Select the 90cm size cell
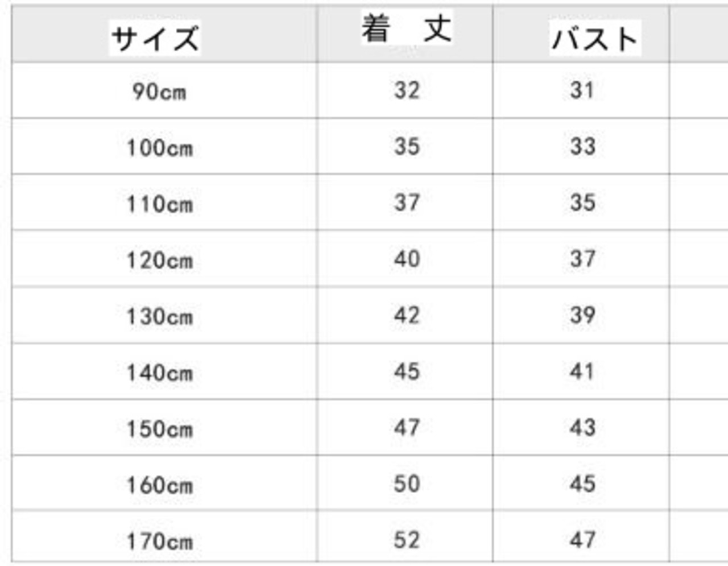 (159, 91)
